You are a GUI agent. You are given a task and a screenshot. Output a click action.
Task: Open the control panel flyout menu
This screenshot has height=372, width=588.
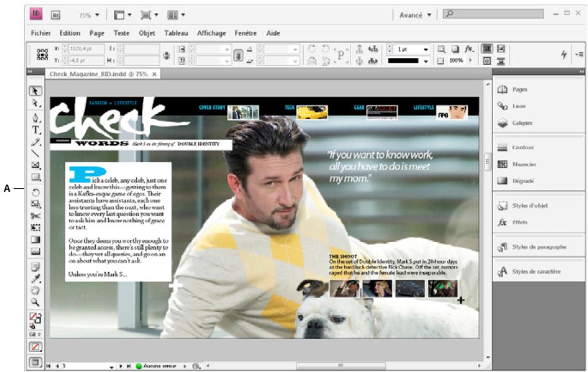(579, 55)
